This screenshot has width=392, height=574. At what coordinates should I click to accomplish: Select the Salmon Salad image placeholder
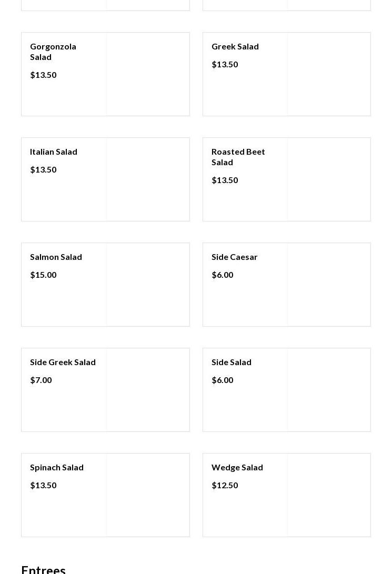pyautogui.click(x=148, y=285)
